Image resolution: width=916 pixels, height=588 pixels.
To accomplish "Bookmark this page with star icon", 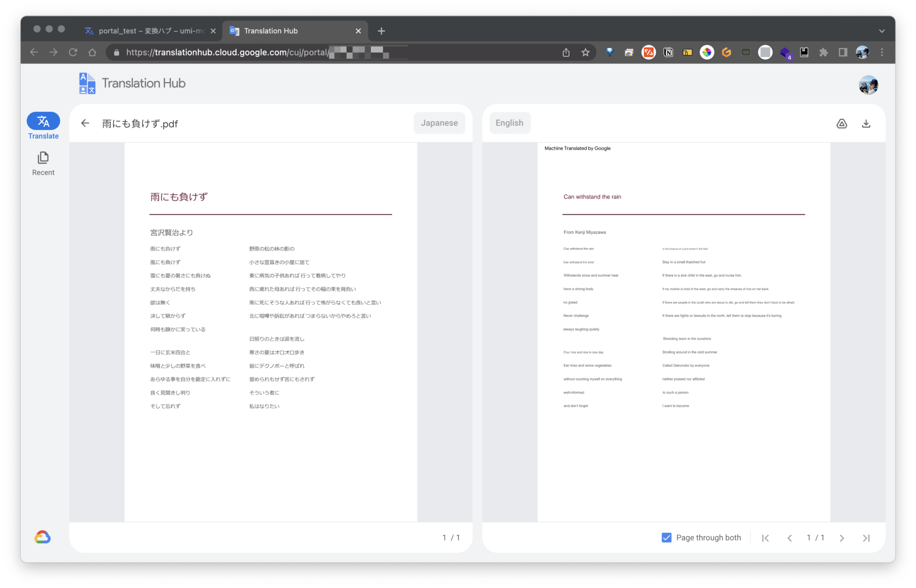I will (585, 52).
